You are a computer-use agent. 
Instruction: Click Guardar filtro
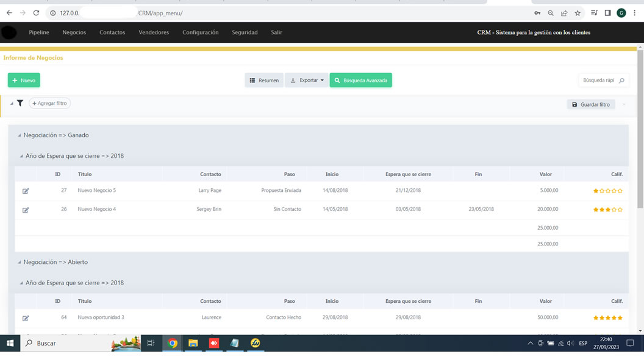click(591, 105)
